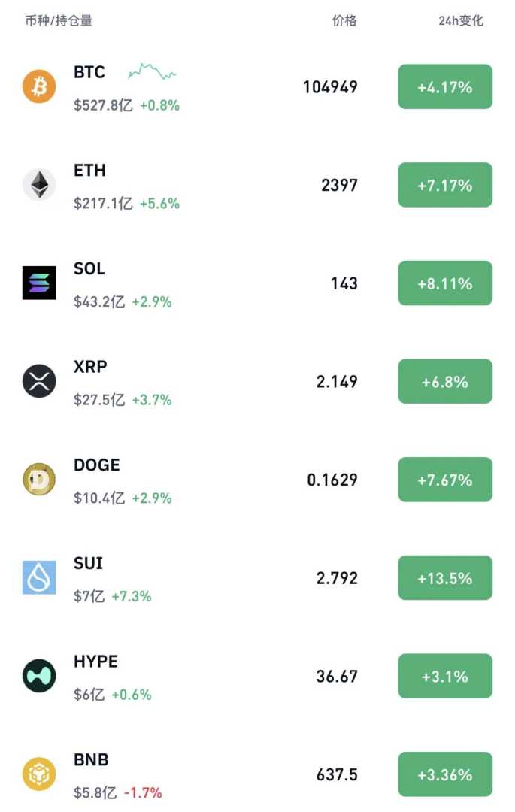Open the BTC mini sparkline chart
This screenshot has height=812, width=515.
[x=152, y=72]
